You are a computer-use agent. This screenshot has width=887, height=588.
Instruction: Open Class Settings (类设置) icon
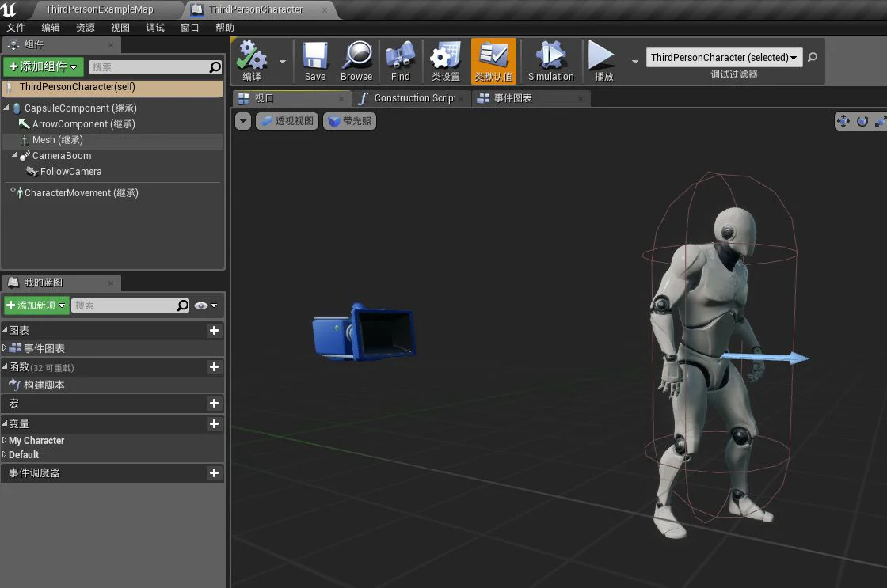tap(446, 61)
